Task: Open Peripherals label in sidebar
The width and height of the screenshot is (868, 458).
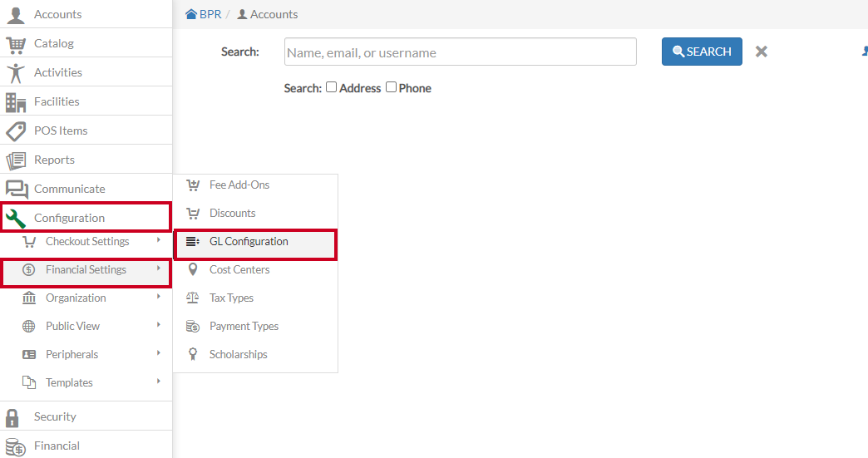Action: tap(72, 355)
